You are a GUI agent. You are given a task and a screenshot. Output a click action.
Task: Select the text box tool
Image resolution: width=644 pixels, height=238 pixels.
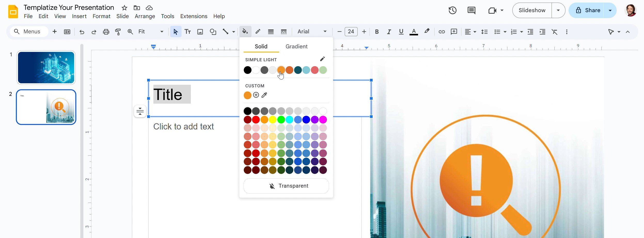pyautogui.click(x=187, y=32)
